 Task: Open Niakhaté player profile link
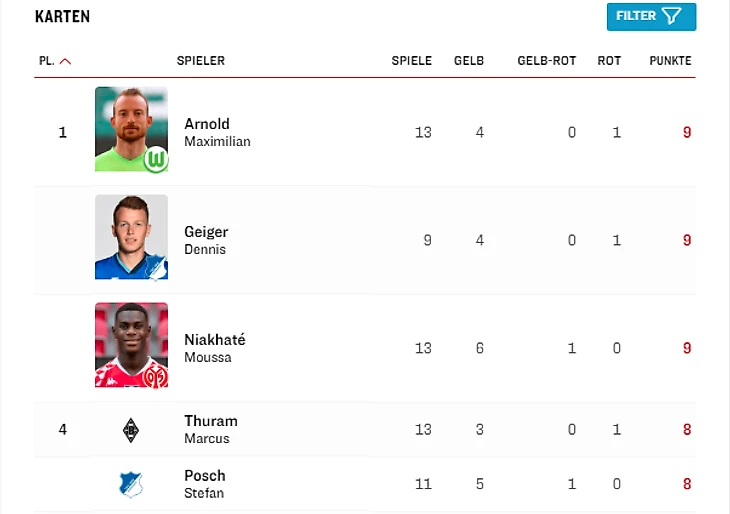coord(214,340)
